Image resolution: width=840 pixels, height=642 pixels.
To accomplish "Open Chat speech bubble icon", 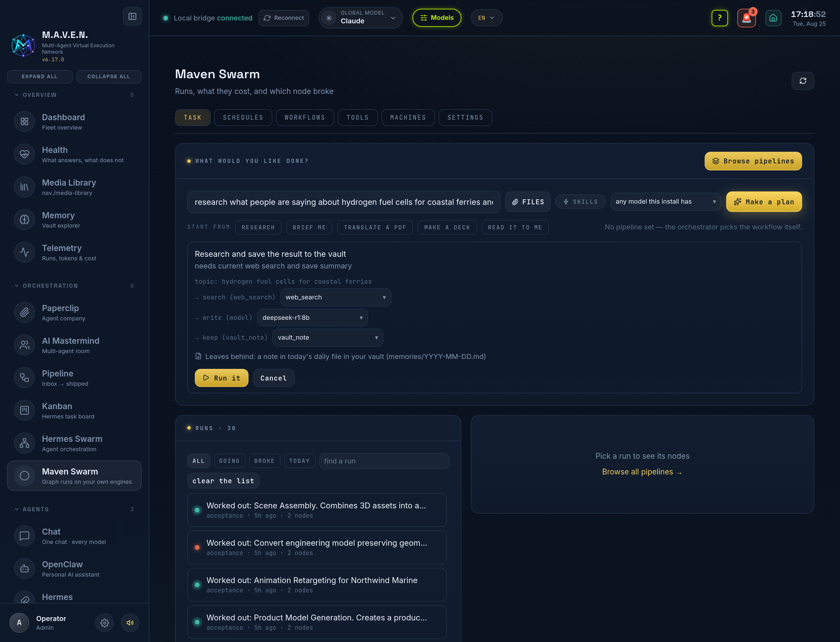I will [x=24, y=536].
